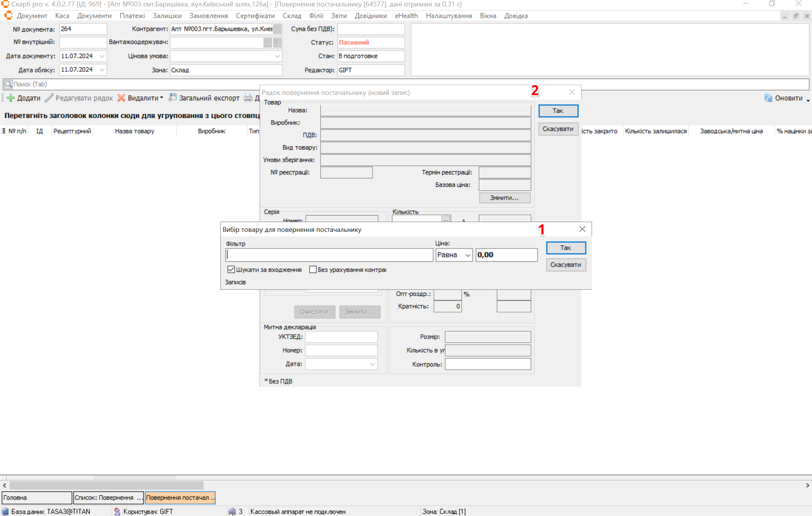This screenshot has height=516, width=812.
Task: Click the ellipsis button next to Контрагент field
Action: [x=277, y=29]
